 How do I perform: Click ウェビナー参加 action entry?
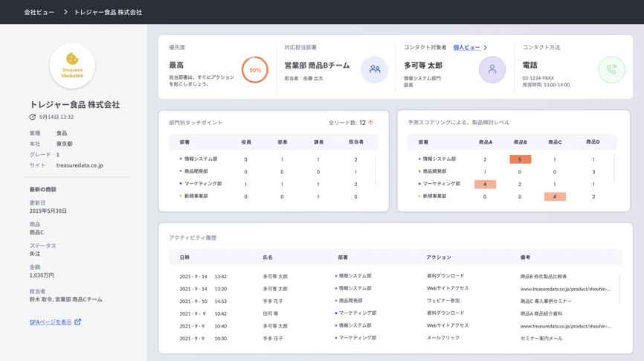pyautogui.click(x=443, y=301)
